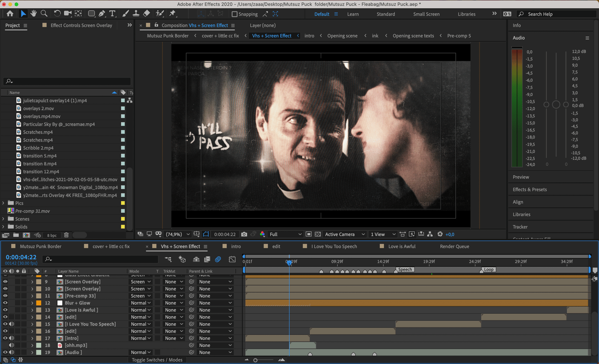Switch to the Small Screen workspace
599x364 pixels.
(x=426, y=14)
